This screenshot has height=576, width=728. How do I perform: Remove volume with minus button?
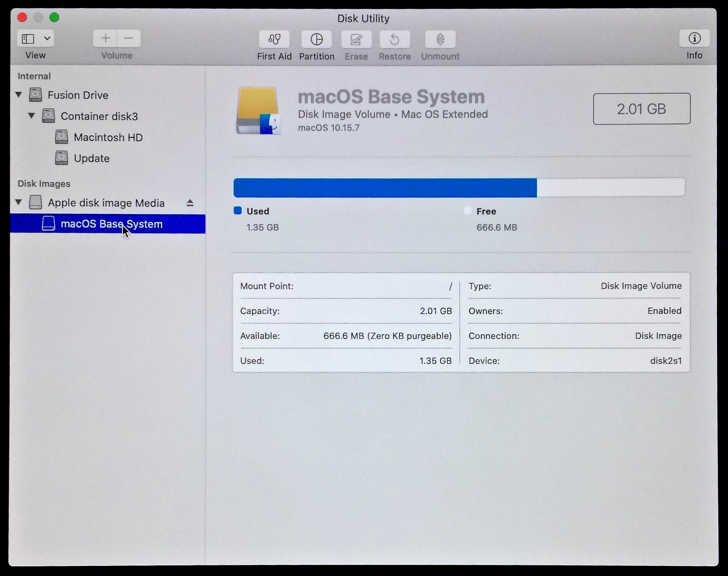tap(129, 38)
